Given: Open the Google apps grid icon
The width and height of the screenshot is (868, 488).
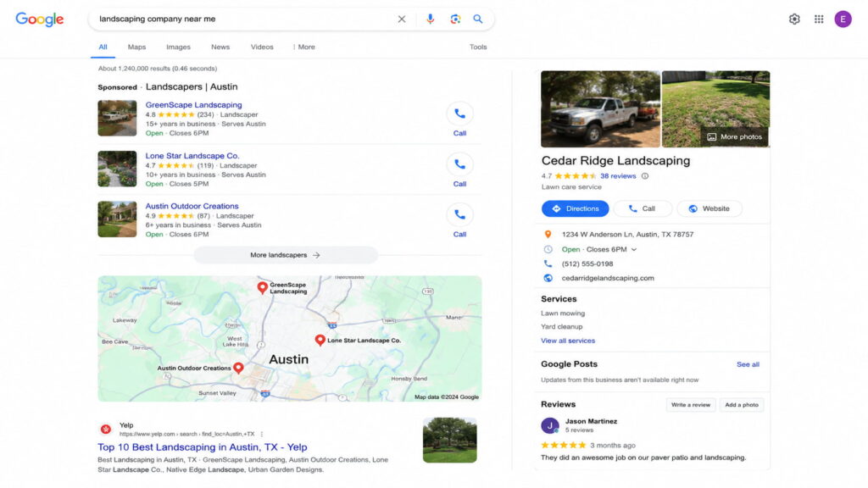Looking at the screenshot, I should 819,19.
